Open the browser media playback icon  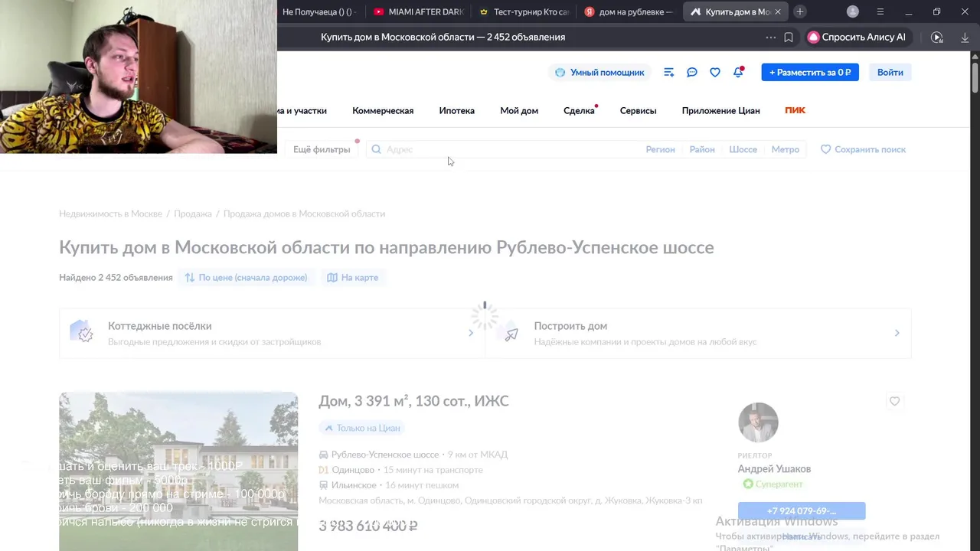click(936, 37)
